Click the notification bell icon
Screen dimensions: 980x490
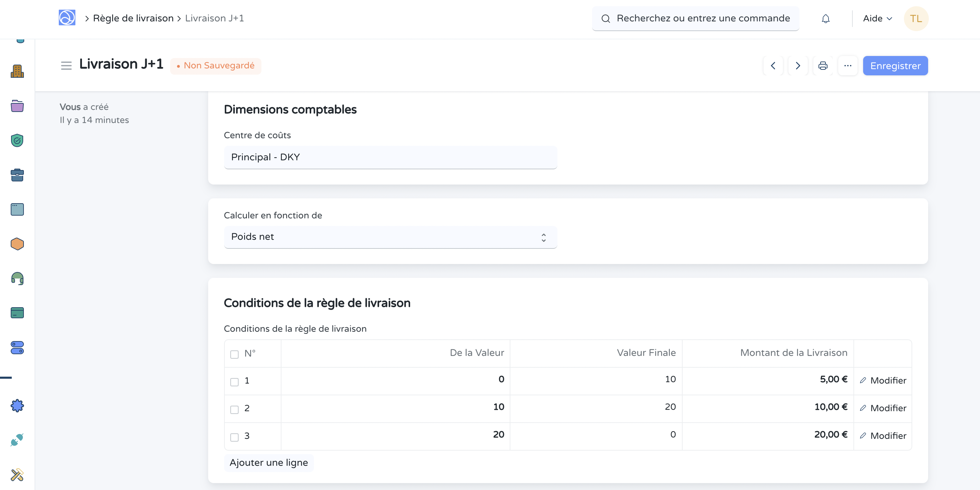pos(825,19)
